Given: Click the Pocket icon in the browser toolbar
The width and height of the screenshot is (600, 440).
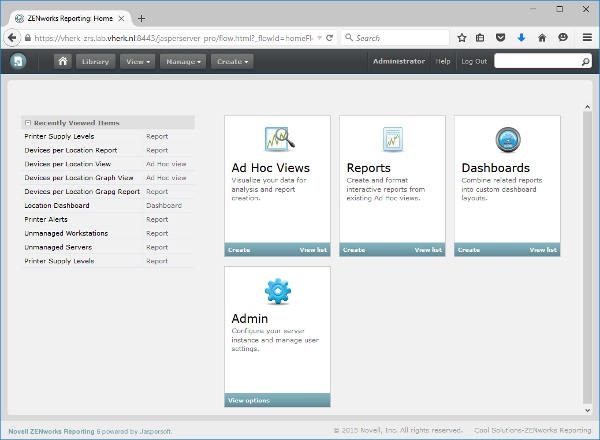Looking at the screenshot, I should click(501, 38).
